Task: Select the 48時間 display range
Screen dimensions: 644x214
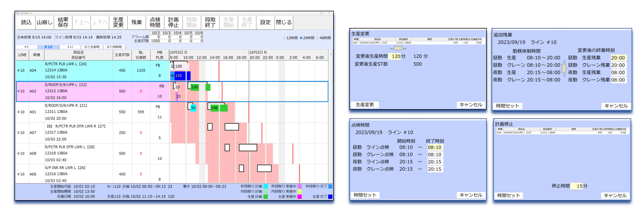Action: coord(324,38)
